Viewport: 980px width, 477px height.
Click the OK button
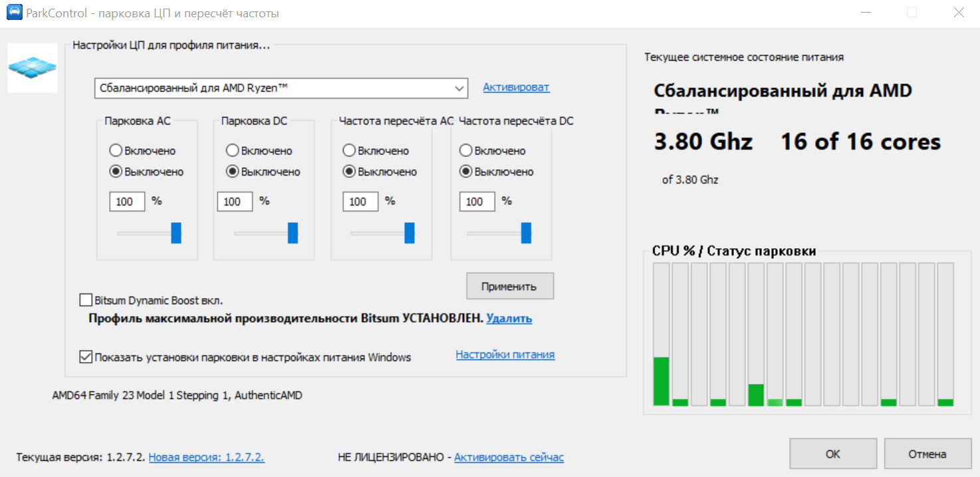833,454
